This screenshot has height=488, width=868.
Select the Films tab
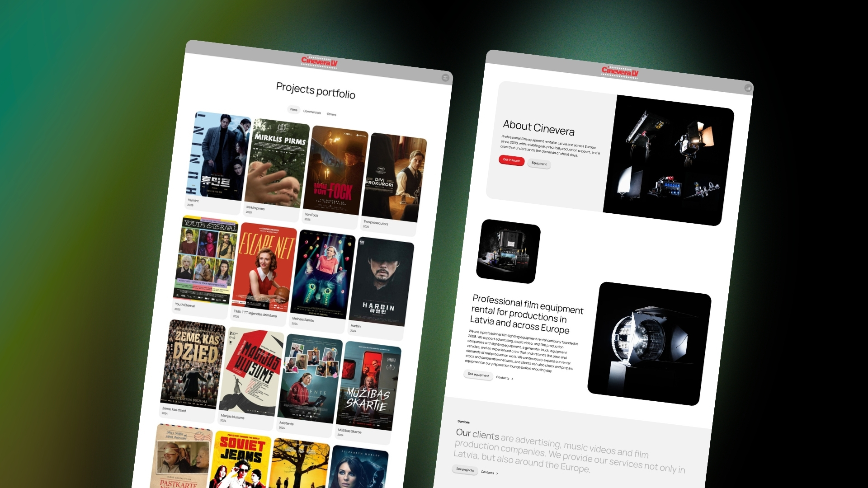point(294,110)
